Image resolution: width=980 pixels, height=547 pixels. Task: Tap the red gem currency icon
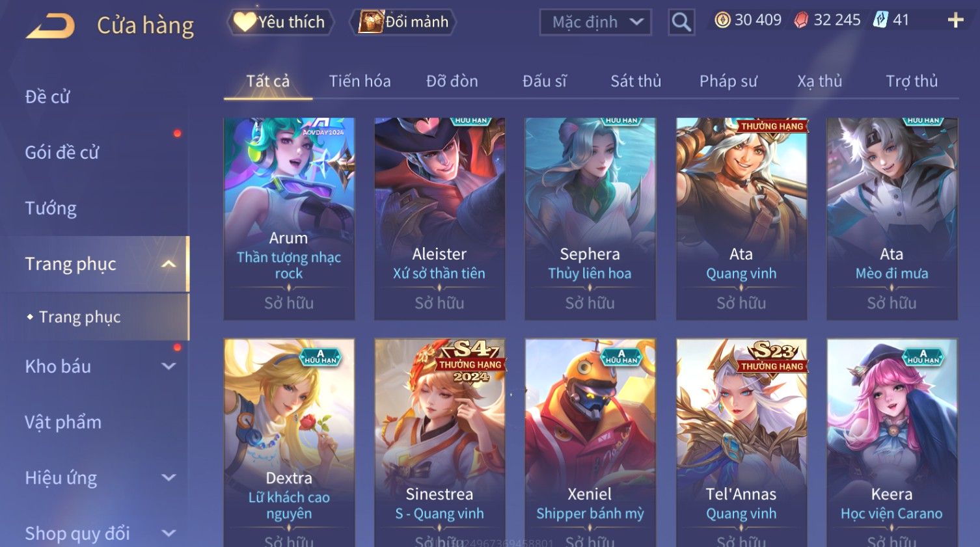[x=801, y=20]
